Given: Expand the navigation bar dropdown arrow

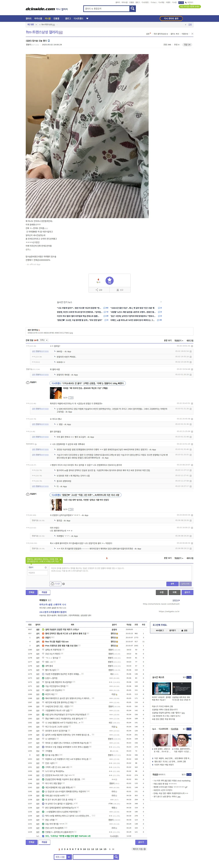Looking at the screenshot, I should click(87, 19).
